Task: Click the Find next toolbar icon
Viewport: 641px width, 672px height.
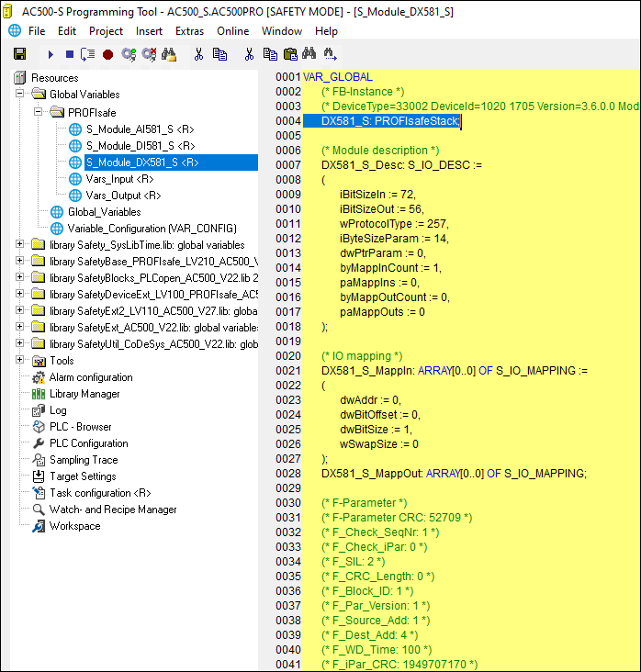Action: 330,54
